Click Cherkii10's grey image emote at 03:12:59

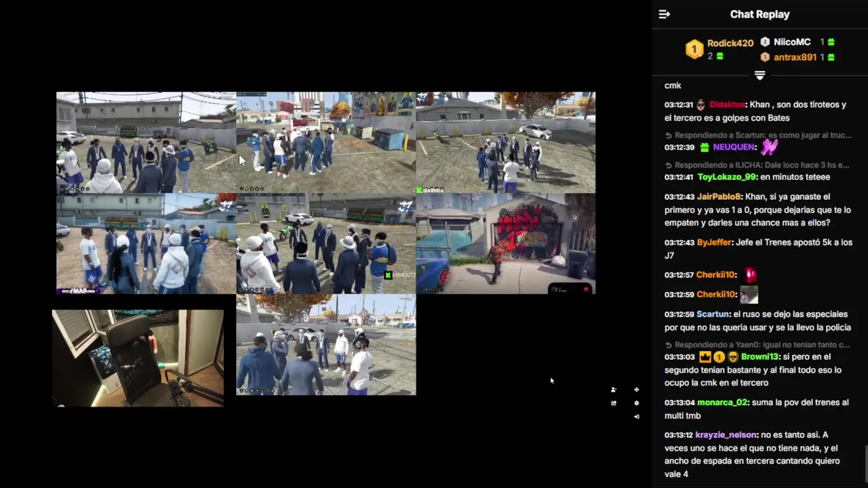(749, 294)
